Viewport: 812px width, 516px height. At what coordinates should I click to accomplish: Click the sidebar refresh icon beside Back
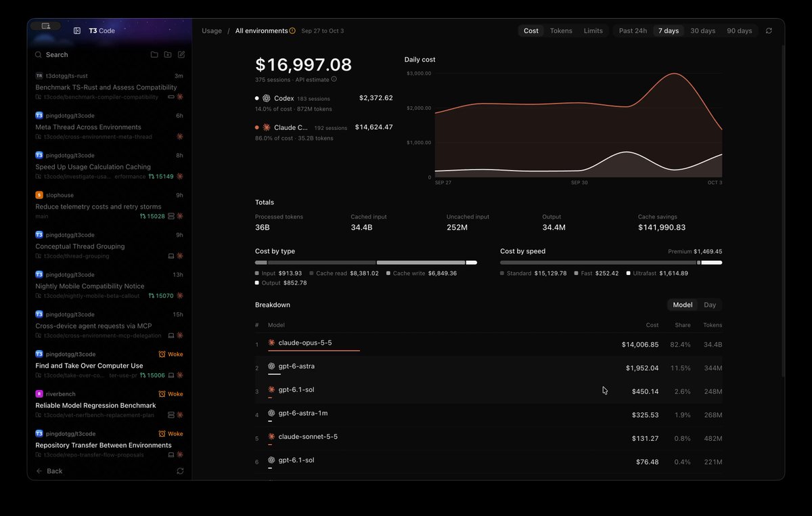tap(180, 471)
